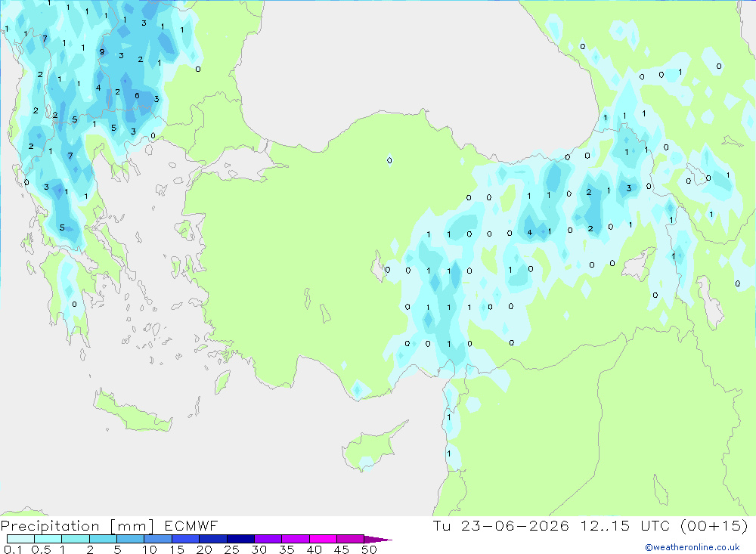Image resolution: width=756 pixels, height=554 pixels.
Task: Click the legend swatch between 30 and 35
Action: click(268, 539)
